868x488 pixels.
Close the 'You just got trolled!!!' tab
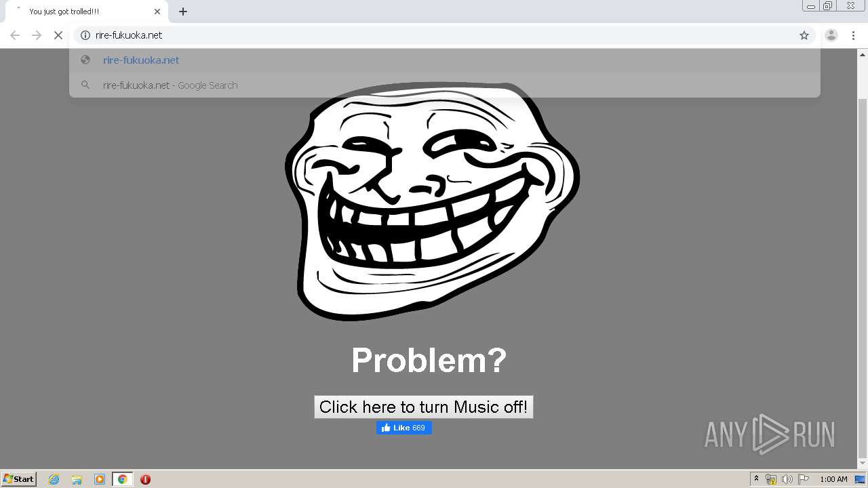pyautogui.click(x=157, y=12)
